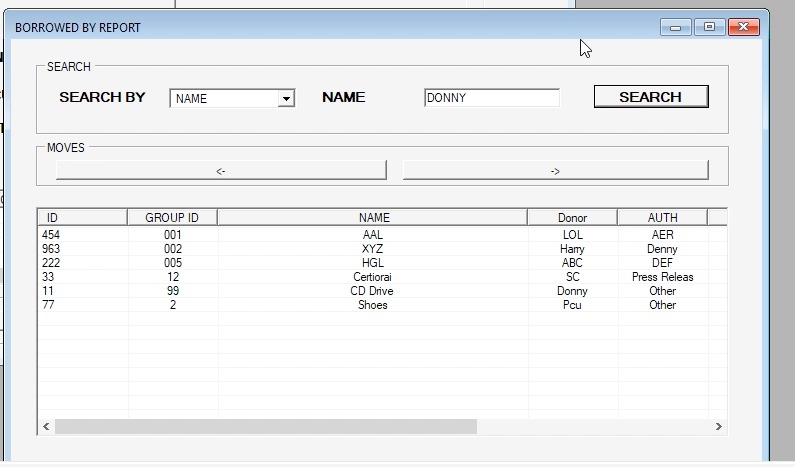Viewport: 795px width, 467px height.
Task: Click the AUTH cell Denny
Action: click(x=662, y=249)
